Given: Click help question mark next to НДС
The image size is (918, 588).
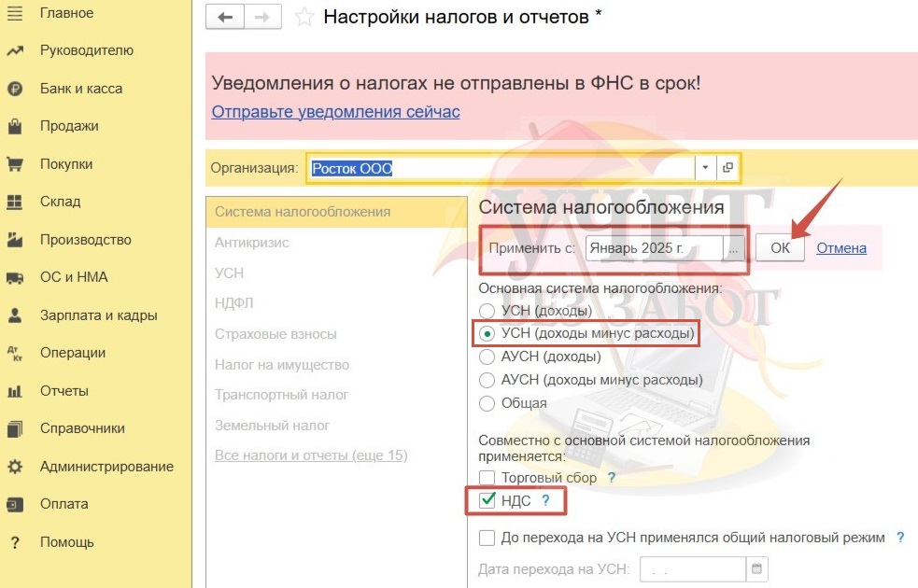Looking at the screenshot, I should click(545, 501).
